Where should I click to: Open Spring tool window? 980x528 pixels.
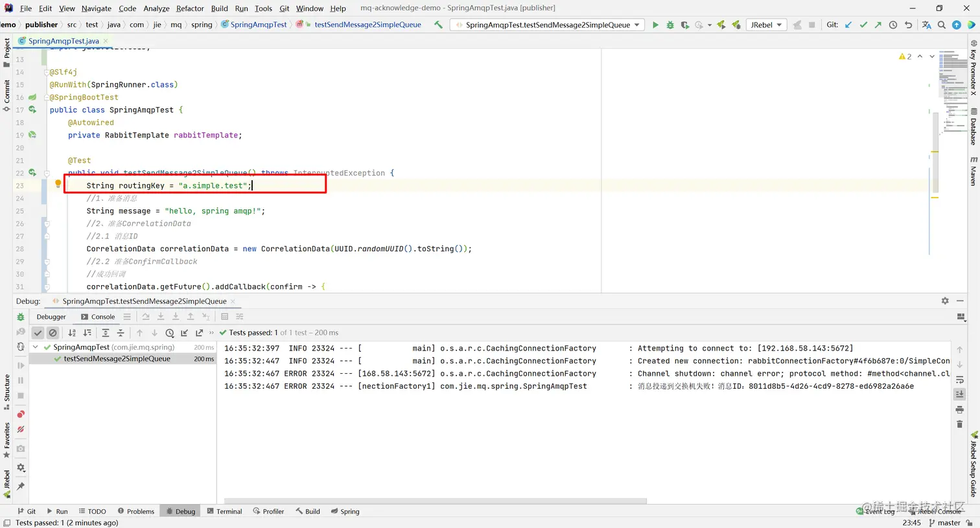tap(345, 511)
